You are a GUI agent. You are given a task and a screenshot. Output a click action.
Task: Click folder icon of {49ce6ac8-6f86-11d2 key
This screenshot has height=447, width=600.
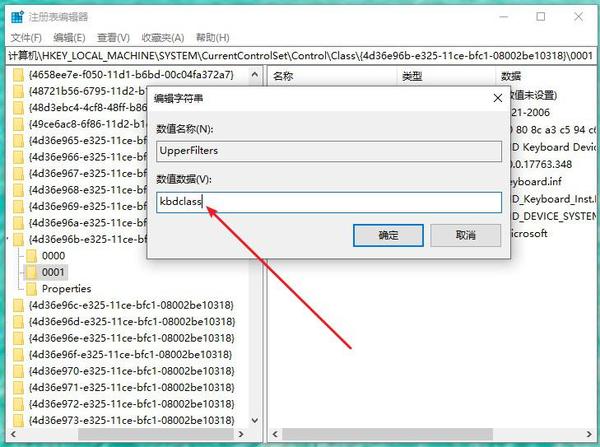(18, 124)
